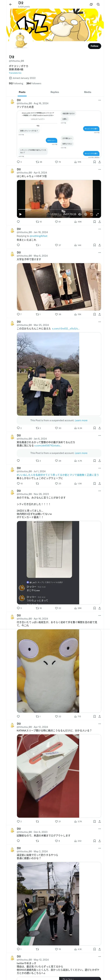
Task: Switch to the Replies tab
Action: coord(55,92)
